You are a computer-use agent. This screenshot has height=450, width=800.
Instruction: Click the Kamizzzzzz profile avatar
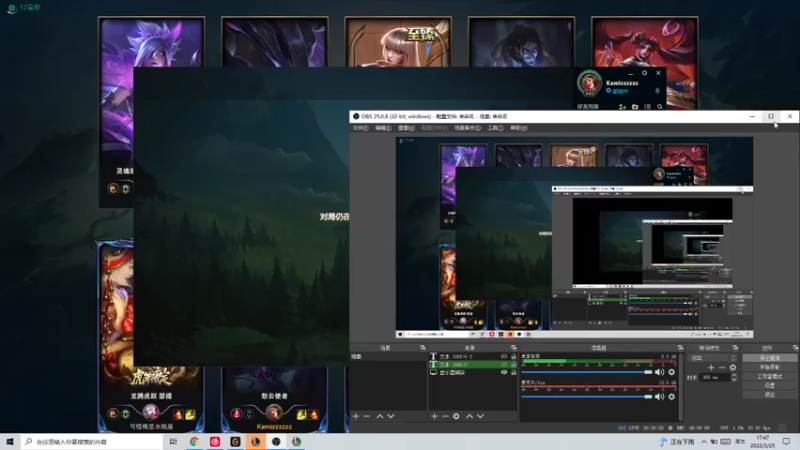click(589, 82)
